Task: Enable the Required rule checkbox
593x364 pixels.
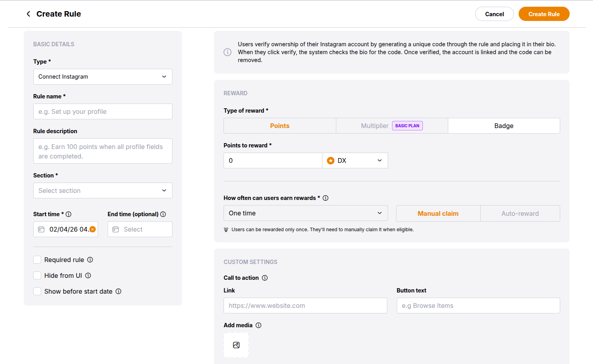Action: tap(37, 260)
